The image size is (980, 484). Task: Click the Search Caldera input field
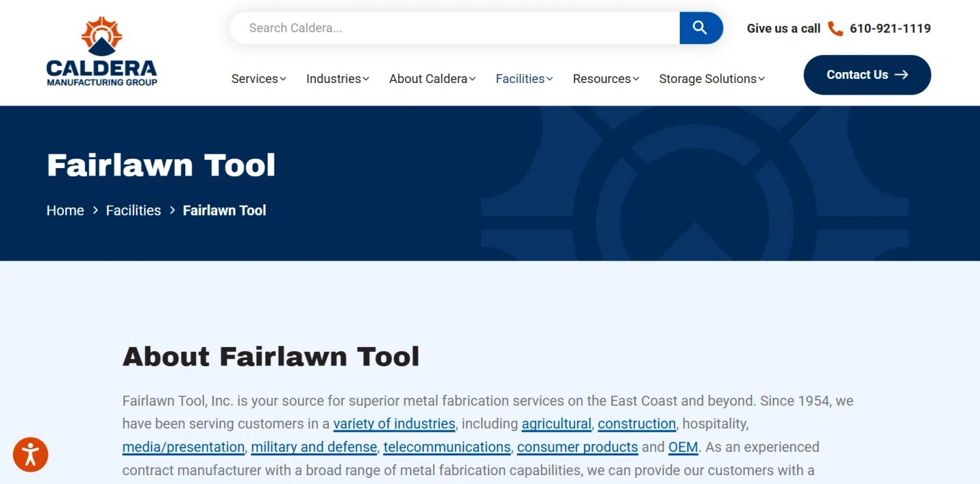point(455,28)
